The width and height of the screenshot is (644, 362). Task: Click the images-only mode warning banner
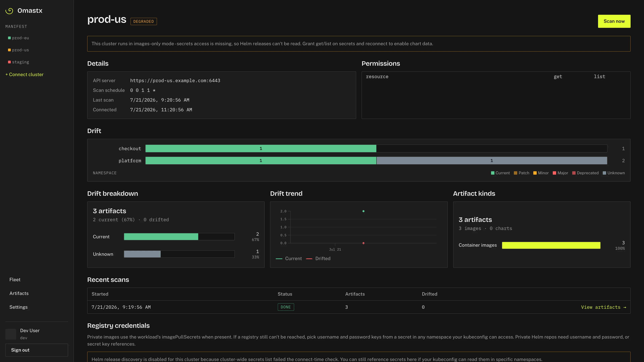point(359,44)
